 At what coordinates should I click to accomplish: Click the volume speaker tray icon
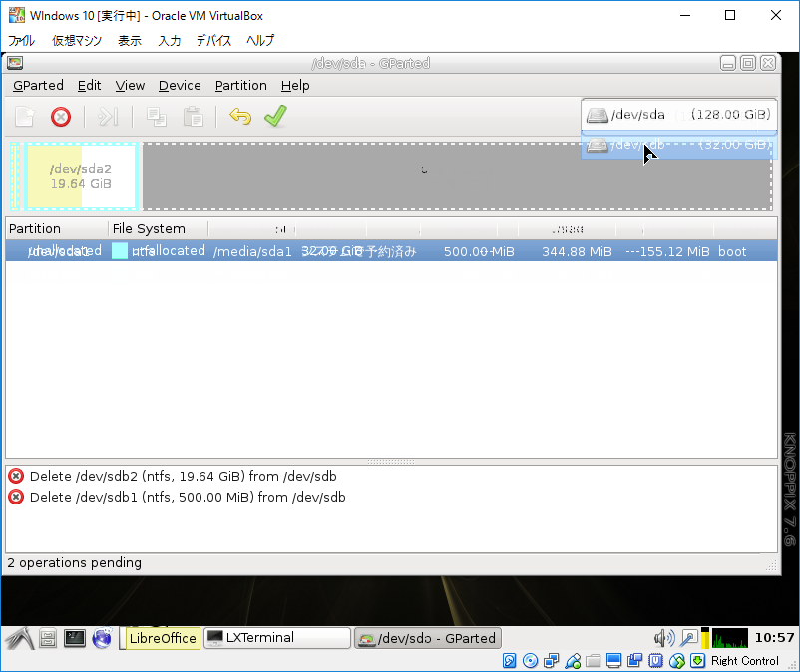pyautogui.click(x=664, y=638)
